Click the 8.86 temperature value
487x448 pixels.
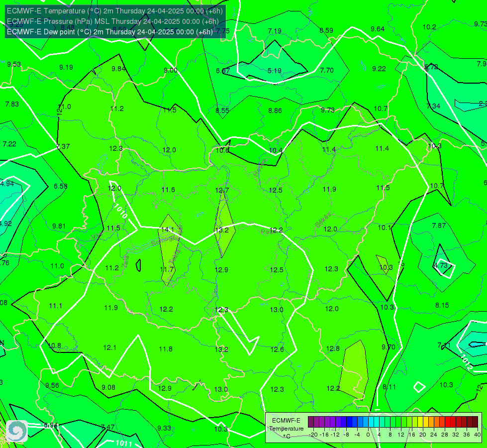275,111
